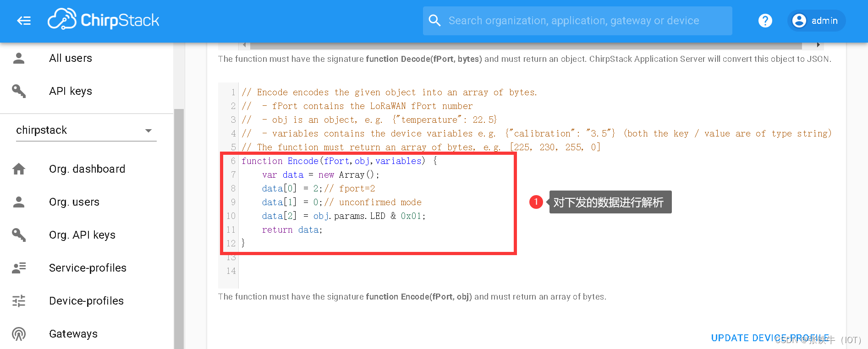Image resolution: width=868 pixels, height=349 pixels.
Task: Click the ChirpStack logo
Action: pos(104,20)
